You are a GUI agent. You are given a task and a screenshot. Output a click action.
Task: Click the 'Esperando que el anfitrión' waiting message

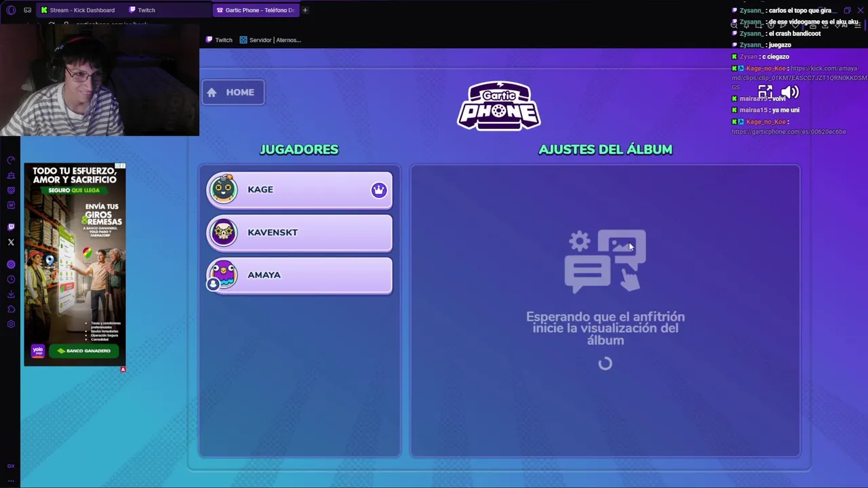tap(605, 328)
